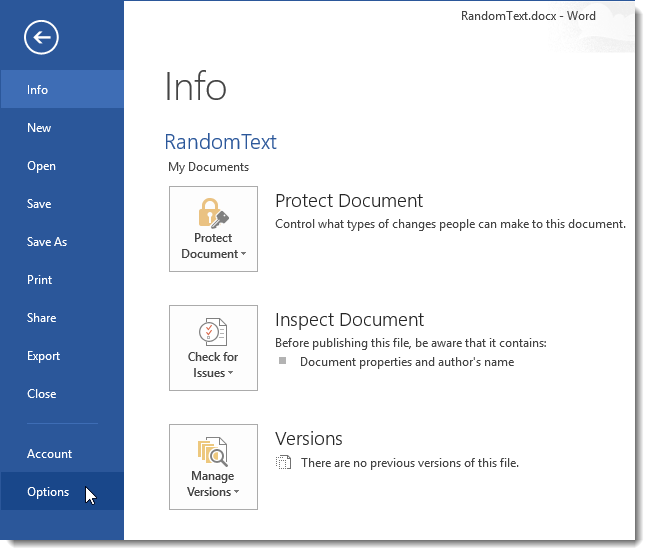
Task: Click 'Document properties and author's name' item
Action: pos(407,362)
